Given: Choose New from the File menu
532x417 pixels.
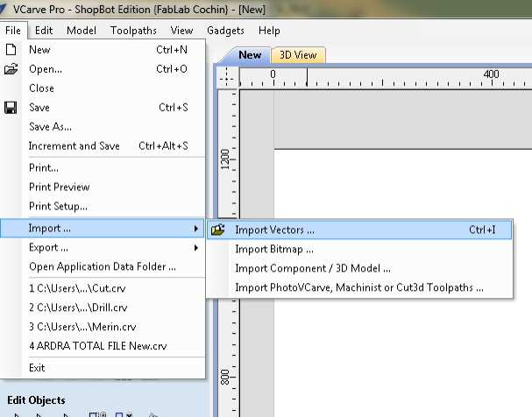Looking at the screenshot, I should point(103,50).
